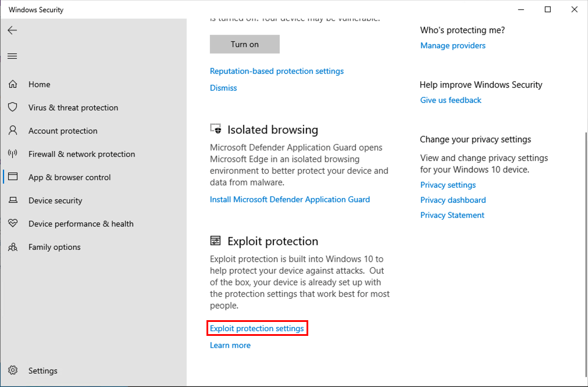Click "Change your privacy settings" heading
588x387 pixels.
coord(476,139)
